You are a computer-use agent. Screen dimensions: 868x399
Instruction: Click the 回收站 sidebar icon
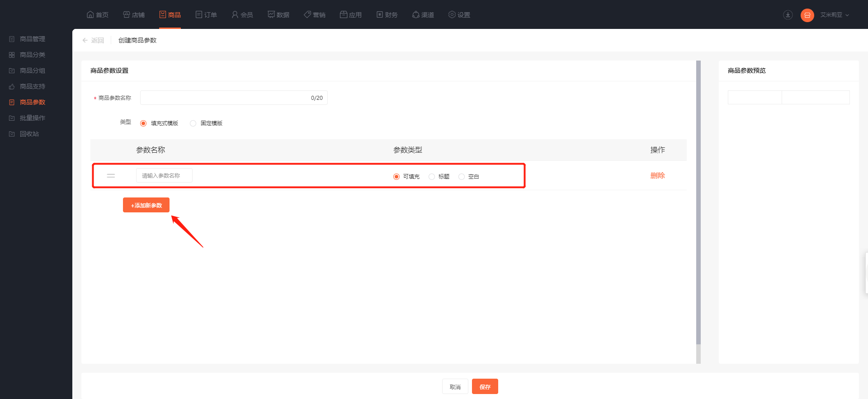(x=12, y=134)
